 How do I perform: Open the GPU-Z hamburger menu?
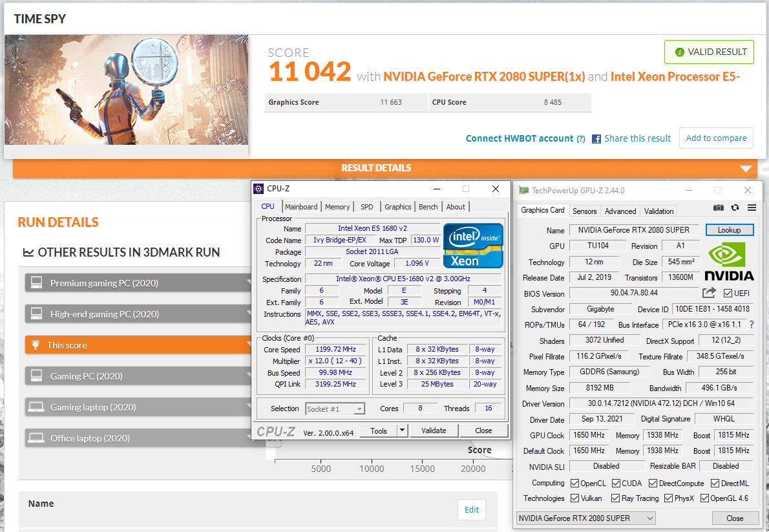click(x=752, y=207)
